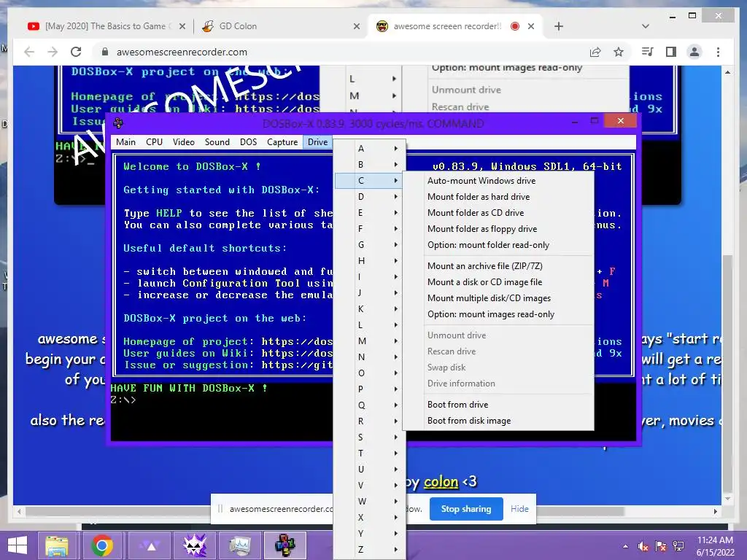Click the Action Center flag tray icon
Viewport: 747px width, 560px height.
(661, 545)
